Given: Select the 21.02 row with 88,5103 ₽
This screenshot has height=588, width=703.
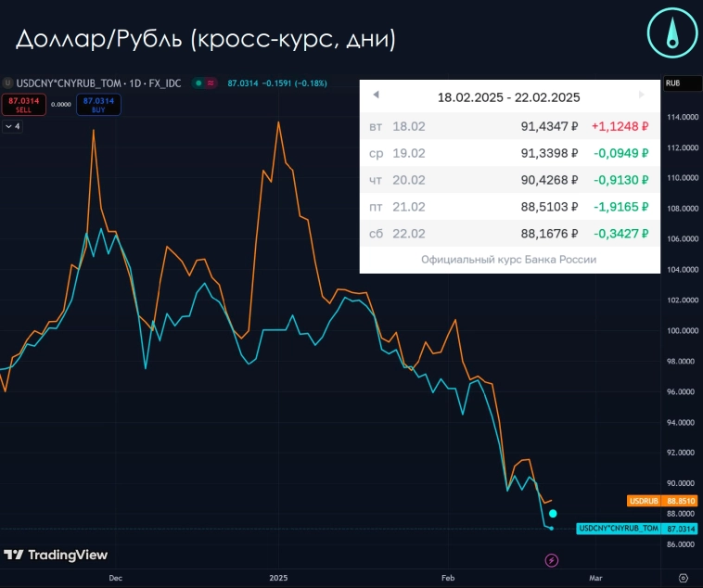Looking at the screenshot, I should pos(510,207).
